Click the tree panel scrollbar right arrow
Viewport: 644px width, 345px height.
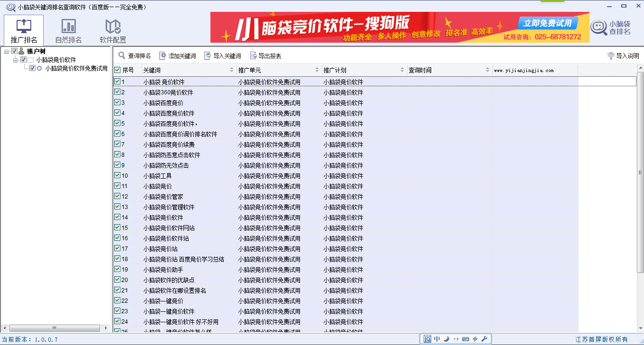[x=107, y=328]
